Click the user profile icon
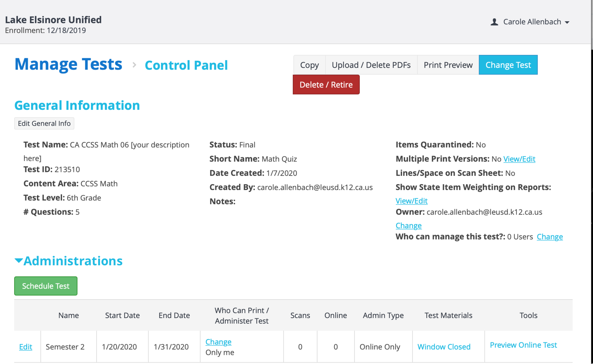The image size is (593, 364). pos(494,22)
